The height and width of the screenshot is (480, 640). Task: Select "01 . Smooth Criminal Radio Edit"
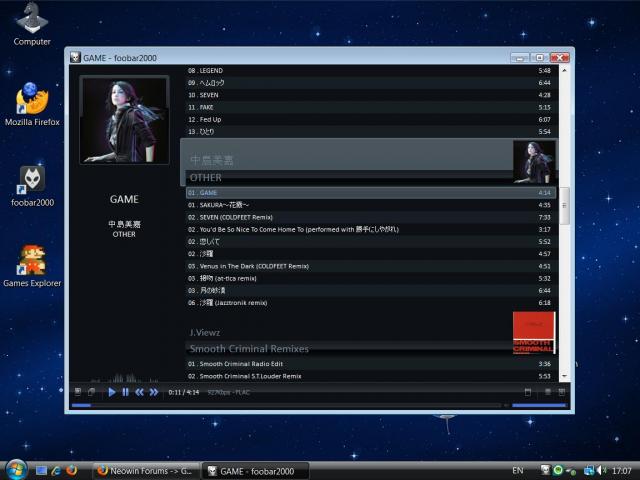pyautogui.click(x=369, y=364)
